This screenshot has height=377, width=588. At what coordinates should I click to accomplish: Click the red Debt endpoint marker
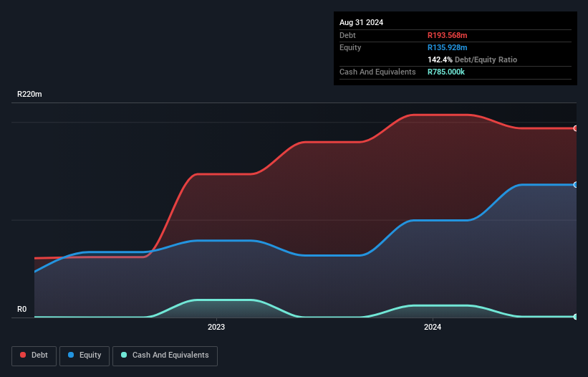576,128
